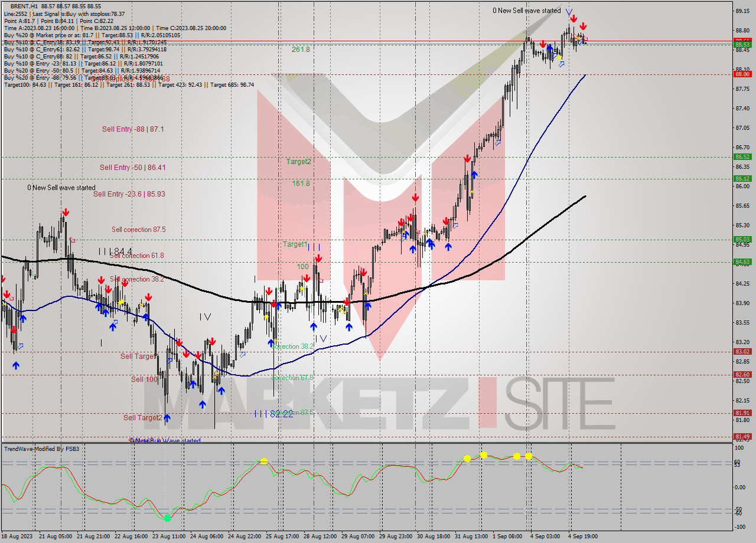Viewport: 756px width, 543px height.
Task: Click the green dot at TrendWave oscillator low
Action: point(167,518)
